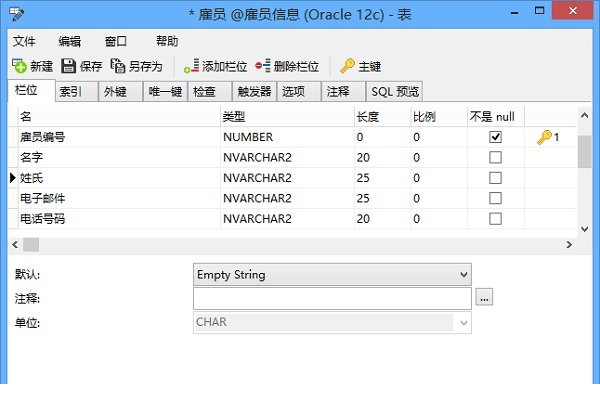The image size is (600, 399).
Task: Click the 另存为 (Save As) icon
Action: coord(117,66)
